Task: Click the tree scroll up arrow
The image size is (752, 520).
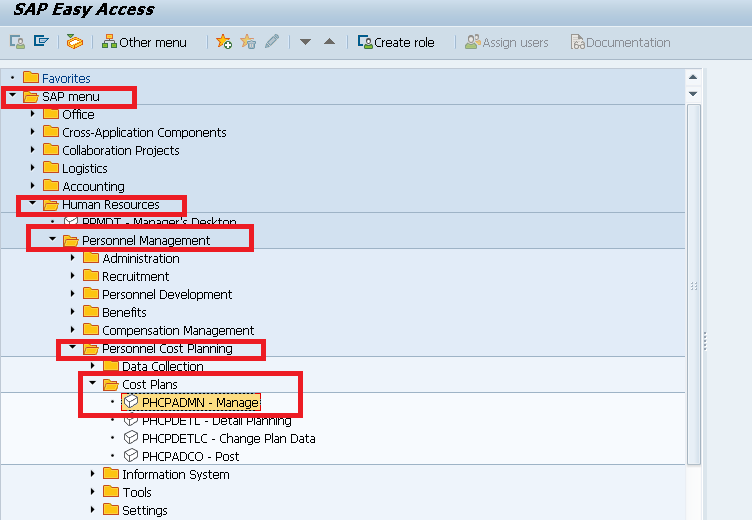Action: (693, 77)
